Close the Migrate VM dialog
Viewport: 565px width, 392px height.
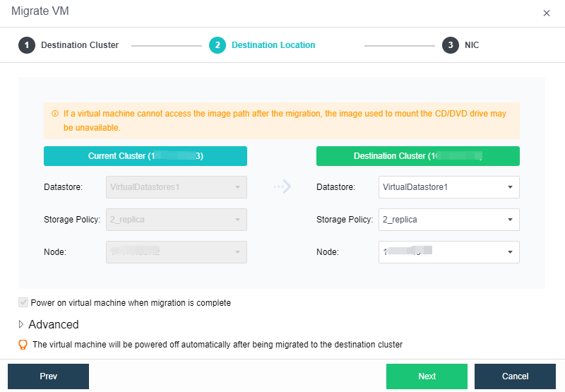tap(546, 13)
